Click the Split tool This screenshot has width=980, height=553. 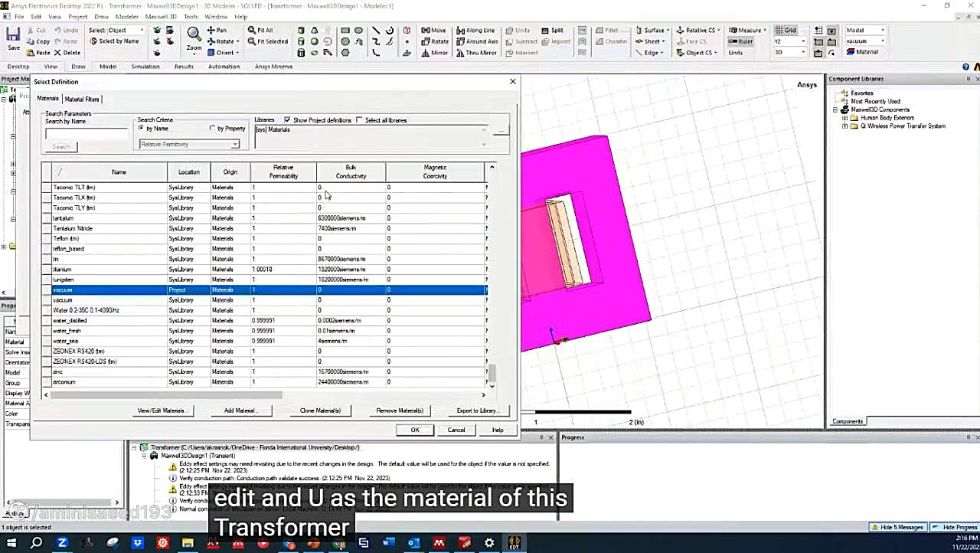(552, 31)
